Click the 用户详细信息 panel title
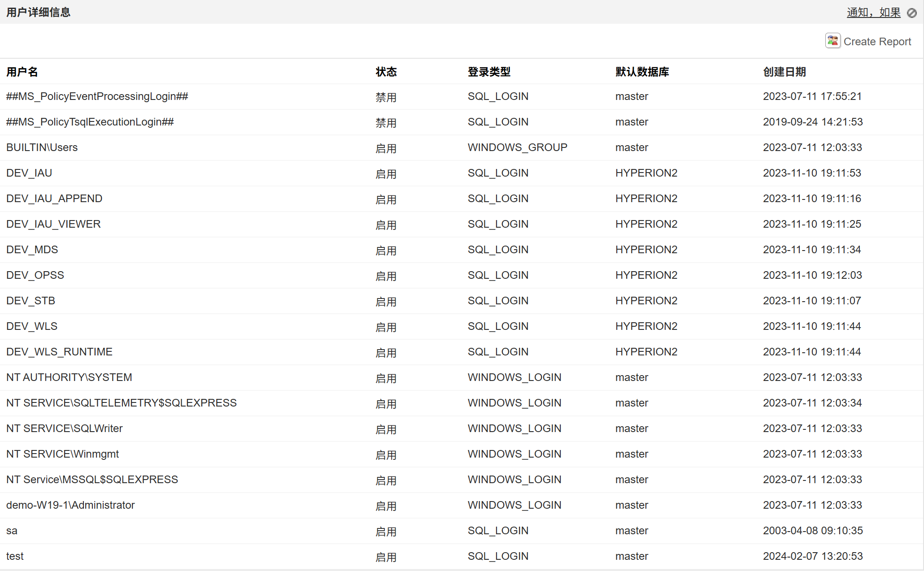This screenshot has height=571, width=924. click(x=39, y=12)
